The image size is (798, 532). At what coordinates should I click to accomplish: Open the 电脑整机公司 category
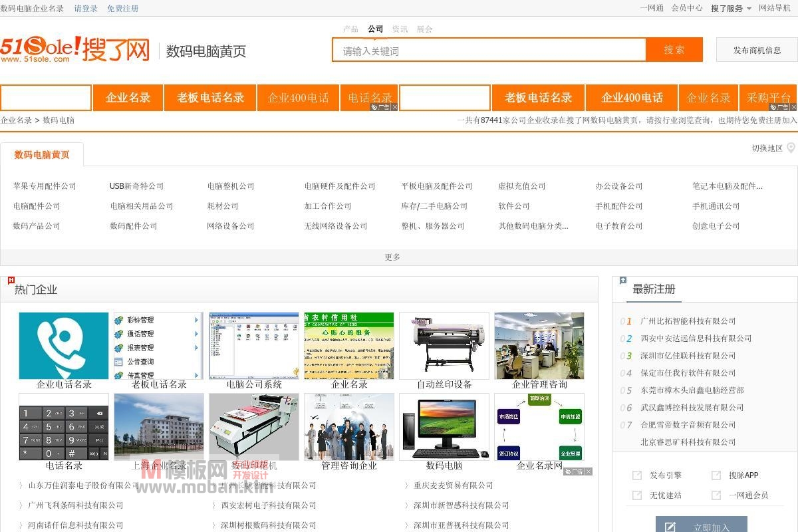(231, 186)
